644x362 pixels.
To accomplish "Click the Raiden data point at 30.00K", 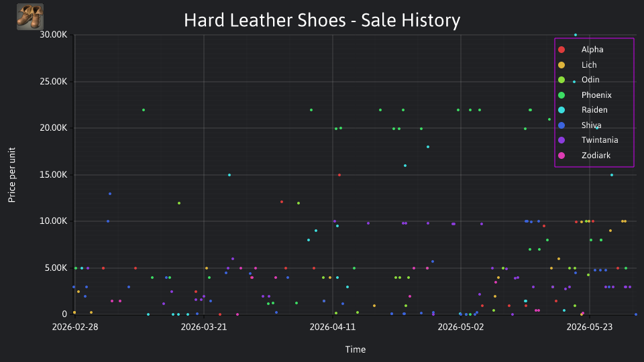I will point(576,35).
